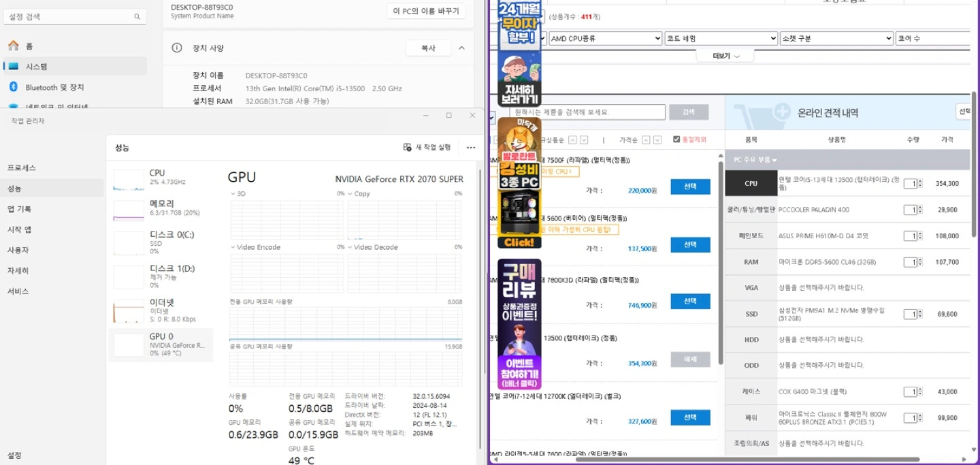The width and height of the screenshot is (980, 465).
Task: Click the product search input field
Action: (x=589, y=112)
